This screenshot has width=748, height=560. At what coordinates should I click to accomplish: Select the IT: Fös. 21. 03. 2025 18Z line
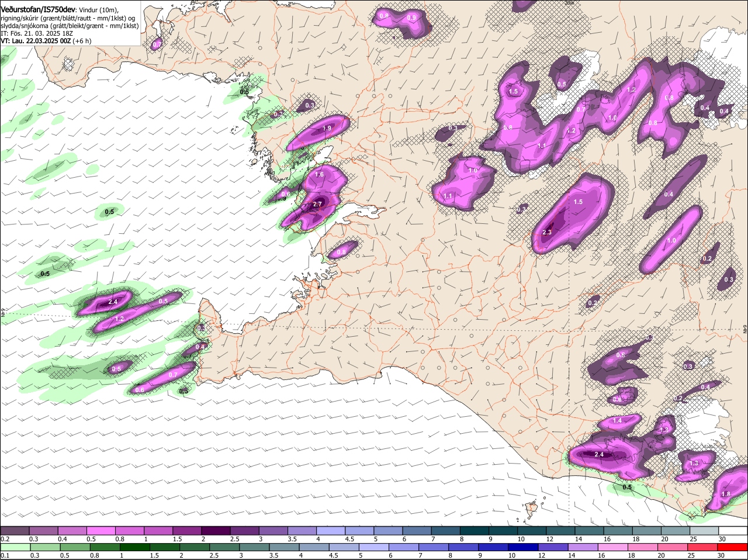coord(37,33)
